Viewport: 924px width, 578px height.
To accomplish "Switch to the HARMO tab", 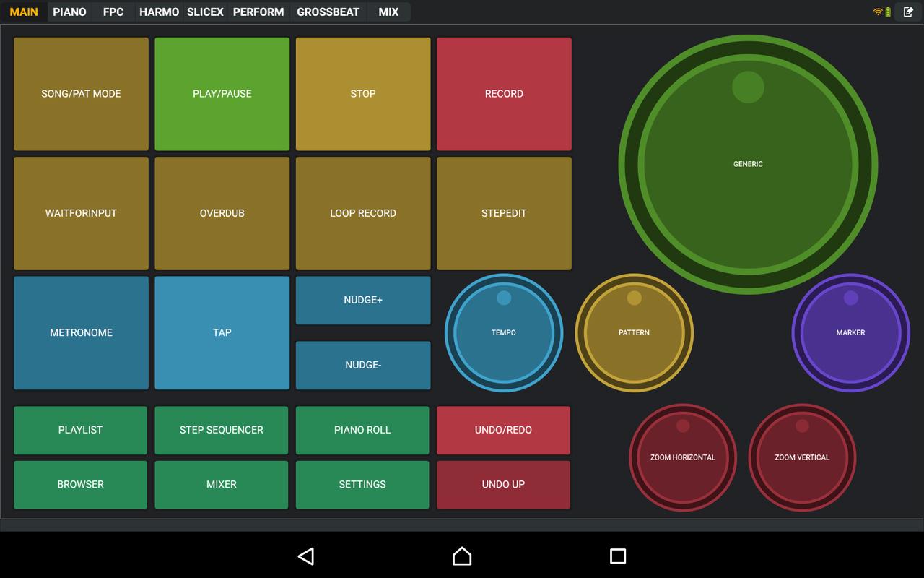I will (159, 12).
